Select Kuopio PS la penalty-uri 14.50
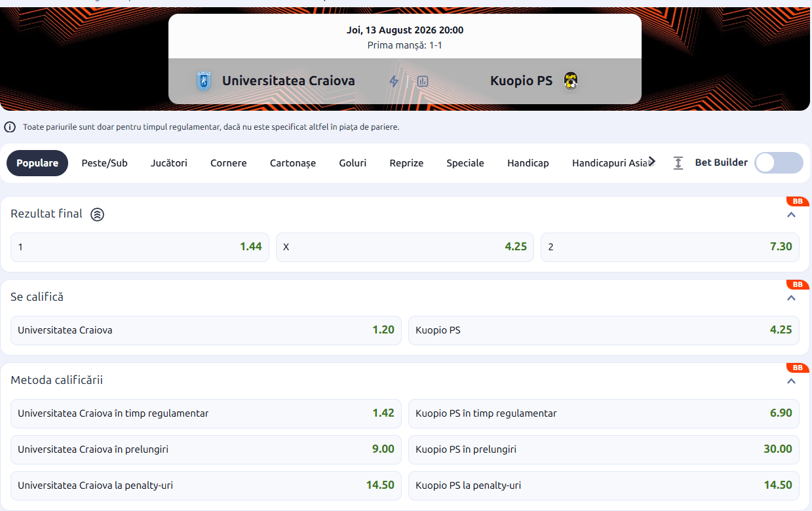This screenshot has width=812, height=511. 604,485
